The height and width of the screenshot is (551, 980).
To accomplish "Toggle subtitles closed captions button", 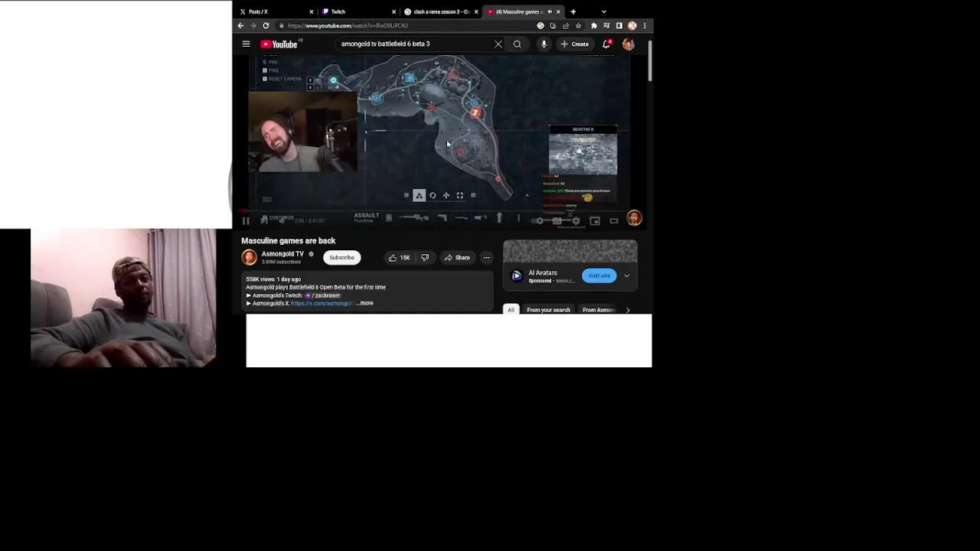I will (557, 221).
